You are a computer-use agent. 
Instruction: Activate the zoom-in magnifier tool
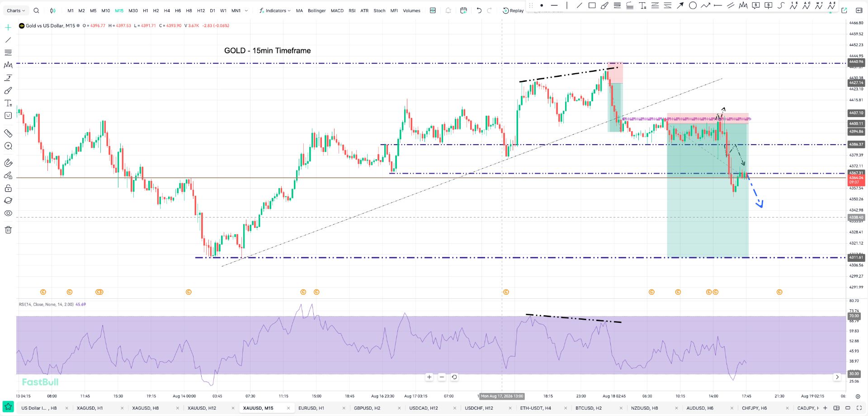[8, 146]
